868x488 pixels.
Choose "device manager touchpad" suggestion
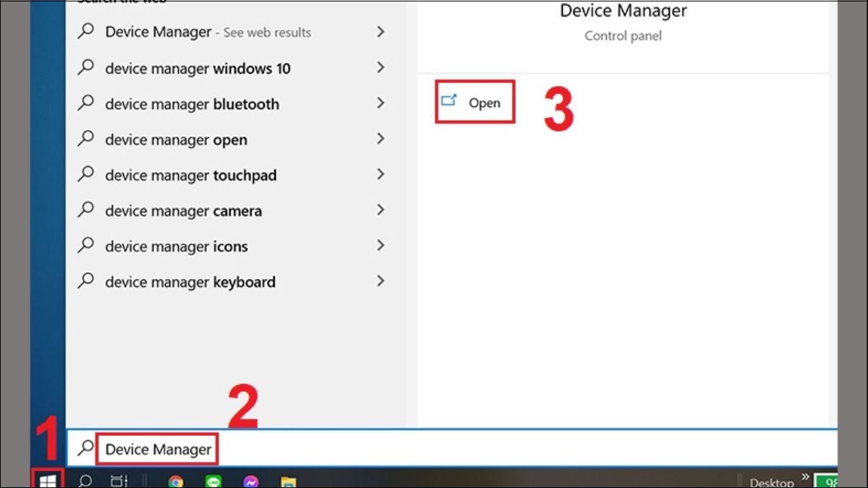(235, 175)
